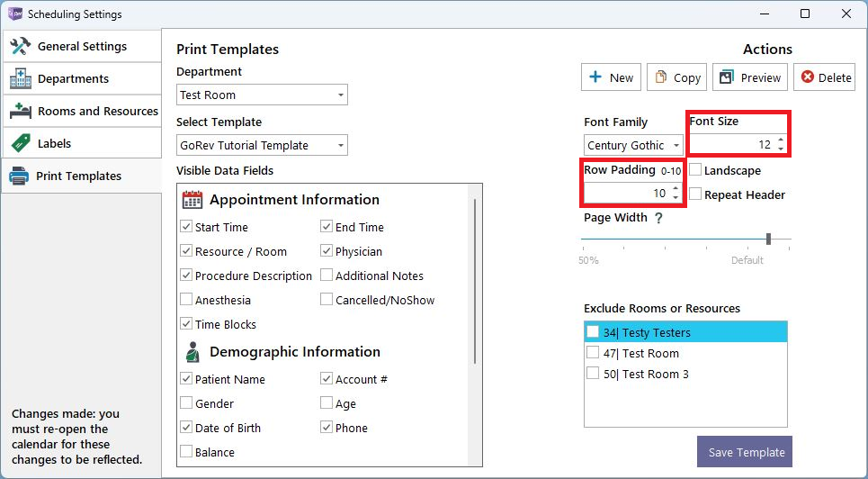This screenshot has width=868, height=479.
Task: Click the Labels green tag icon
Action: [x=21, y=143]
